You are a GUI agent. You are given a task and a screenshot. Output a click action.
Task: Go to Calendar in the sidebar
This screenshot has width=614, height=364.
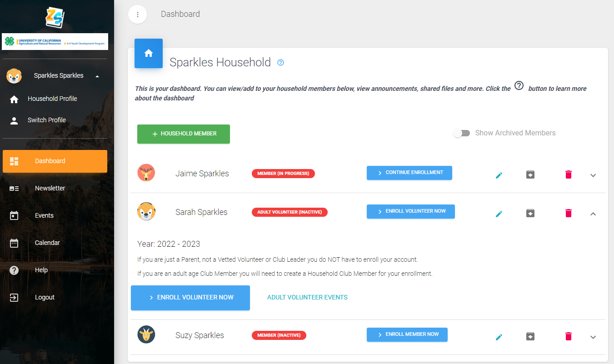point(47,243)
